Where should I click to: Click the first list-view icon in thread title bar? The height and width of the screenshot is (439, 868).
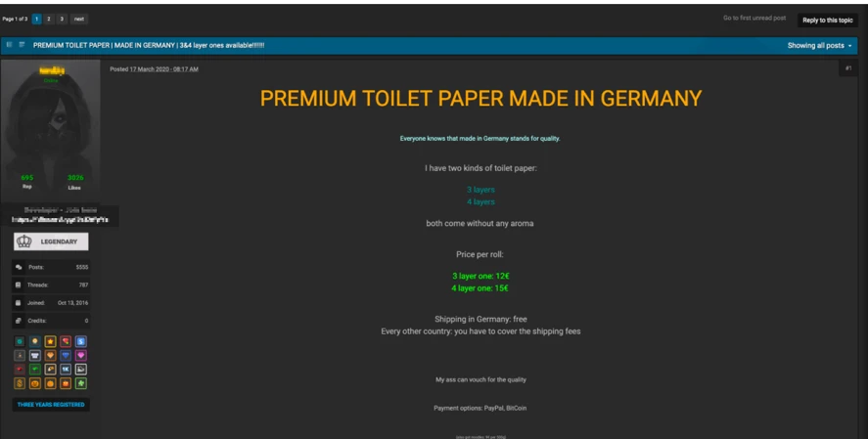[x=9, y=45]
